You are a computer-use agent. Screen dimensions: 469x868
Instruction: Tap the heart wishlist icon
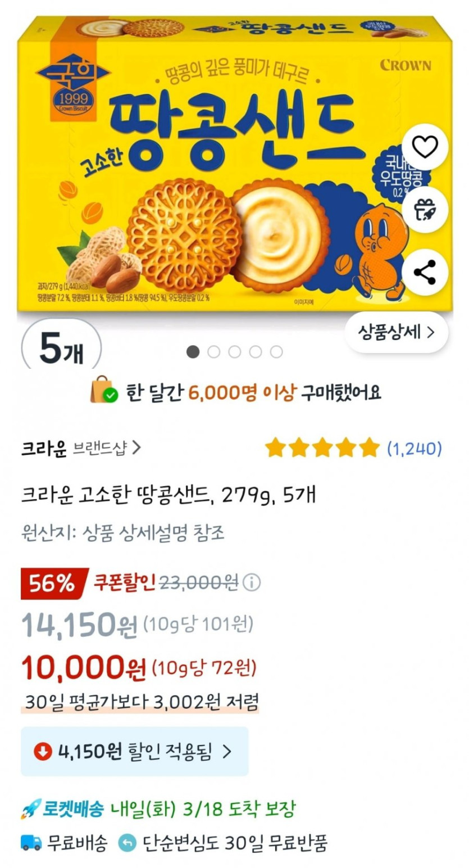pyautogui.click(x=425, y=147)
